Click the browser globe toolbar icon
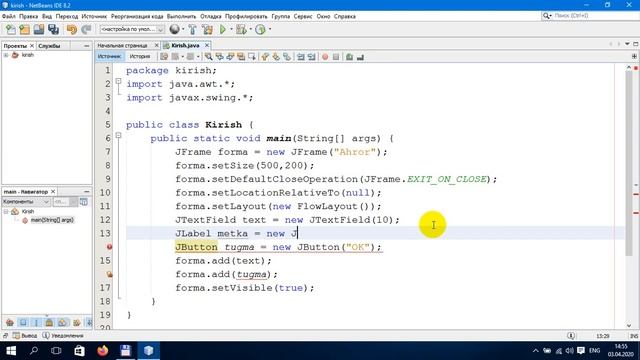640x360 pixels. (x=174, y=29)
